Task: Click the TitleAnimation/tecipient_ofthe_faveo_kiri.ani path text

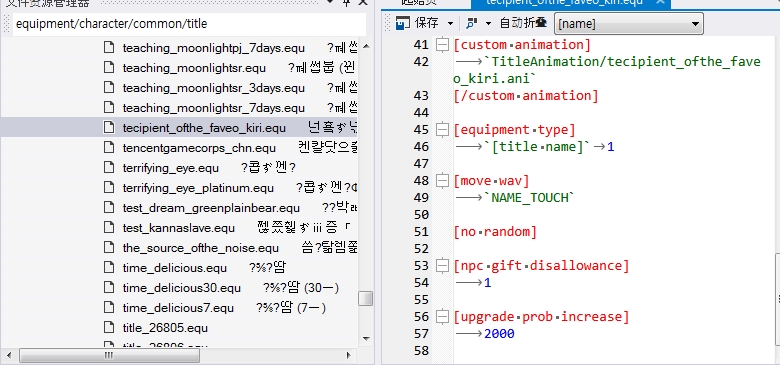Action: (x=606, y=70)
